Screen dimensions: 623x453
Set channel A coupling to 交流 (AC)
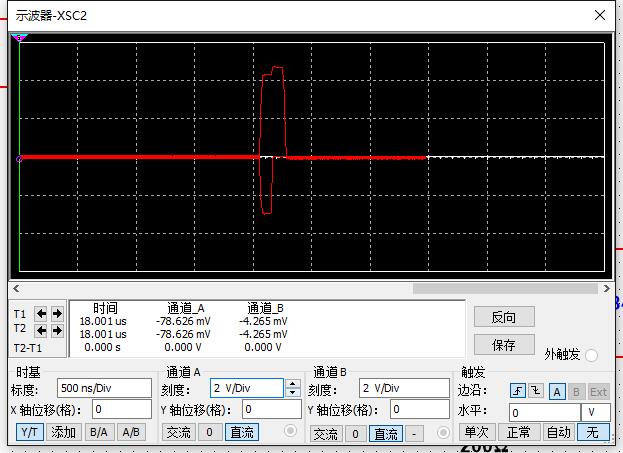179,432
